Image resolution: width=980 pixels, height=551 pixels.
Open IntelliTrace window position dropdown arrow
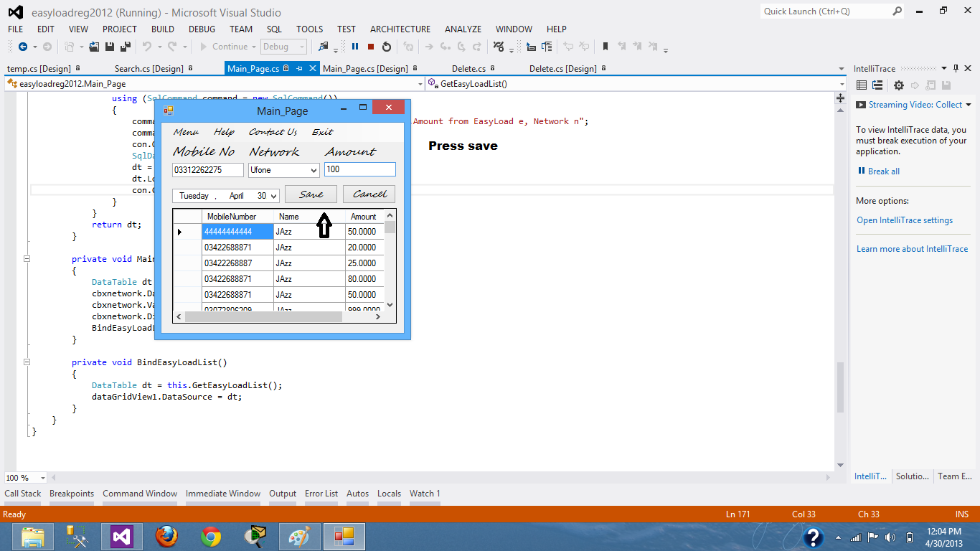944,68
